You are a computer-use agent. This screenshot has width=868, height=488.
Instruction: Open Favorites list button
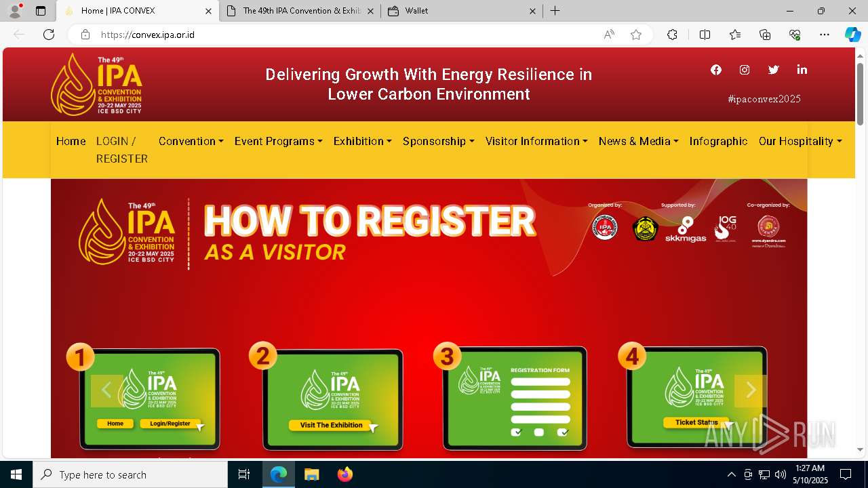[x=735, y=35]
